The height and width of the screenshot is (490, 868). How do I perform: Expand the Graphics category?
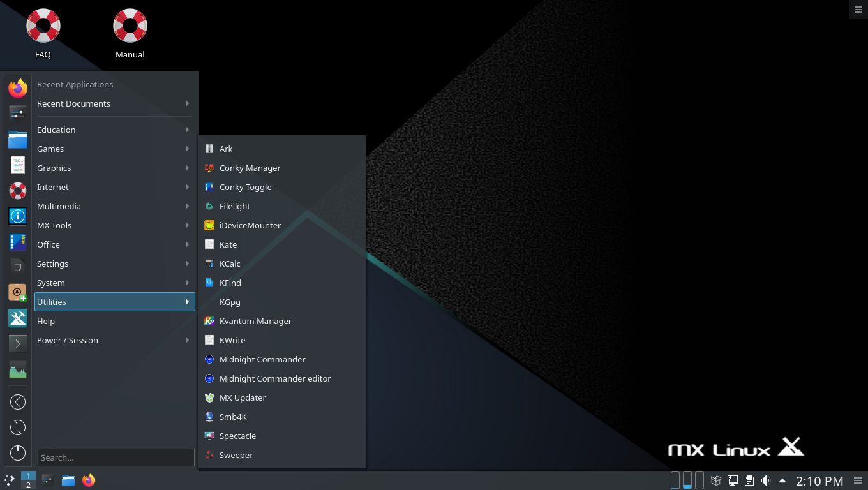[114, 168]
